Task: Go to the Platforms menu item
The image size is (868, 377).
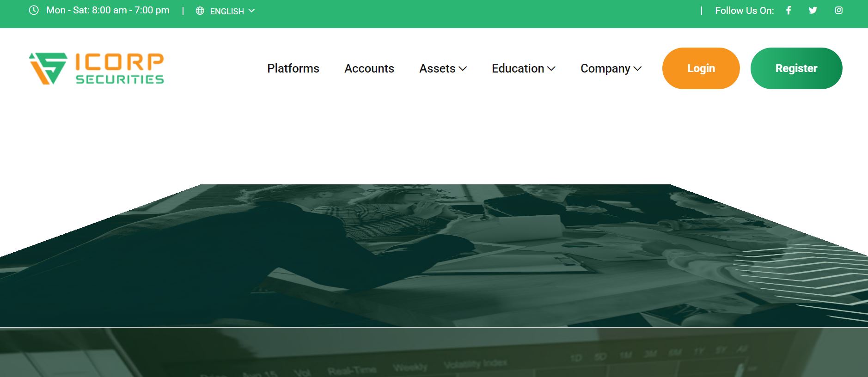Action: click(x=293, y=68)
